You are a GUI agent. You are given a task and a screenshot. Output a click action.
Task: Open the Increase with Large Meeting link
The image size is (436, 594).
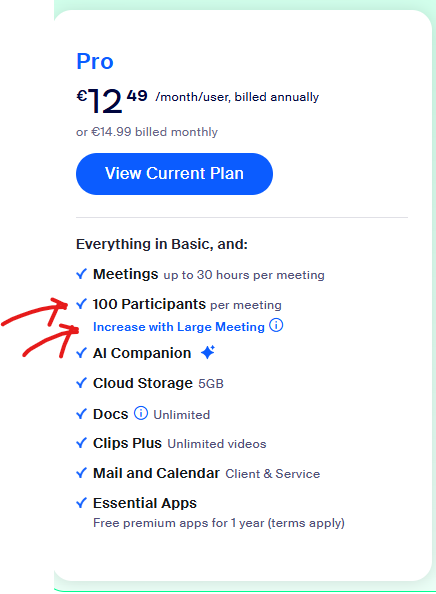[x=179, y=327]
